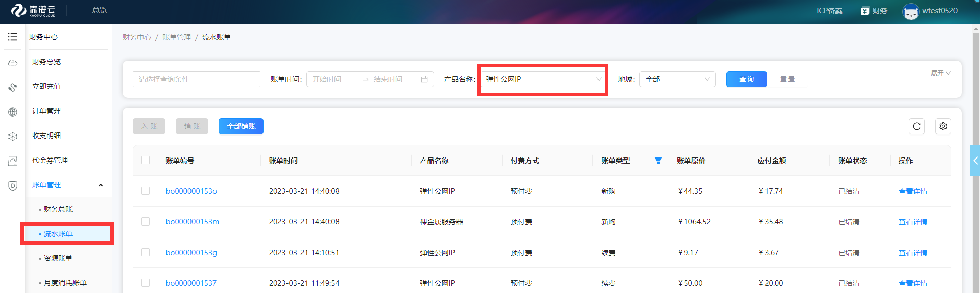Open 订单管理 in sidebar
Image resolution: width=980 pixels, height=293 pixels.
click(46, 111)
